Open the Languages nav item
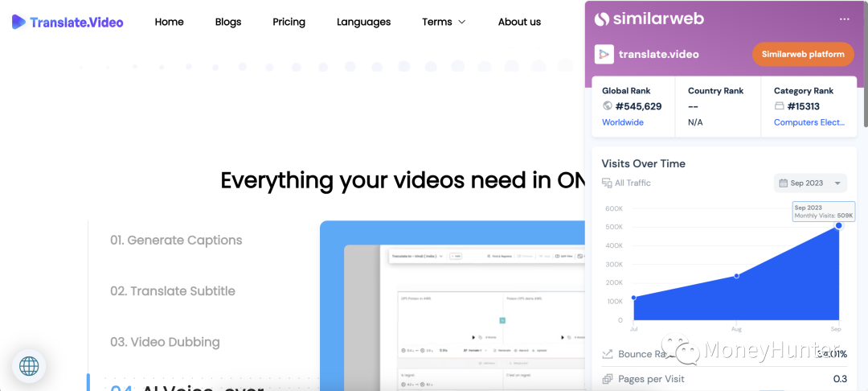This screenshot has height=391, width=868. click(363, 22)
